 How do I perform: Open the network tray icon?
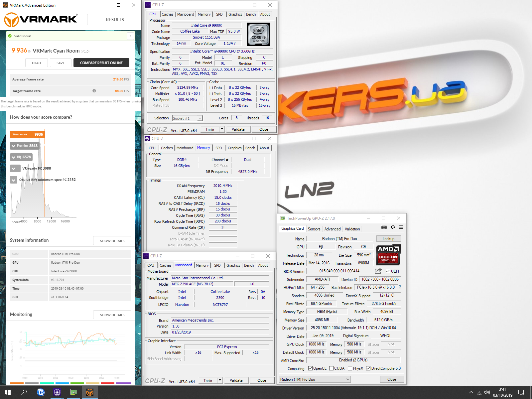coord(479,392)
